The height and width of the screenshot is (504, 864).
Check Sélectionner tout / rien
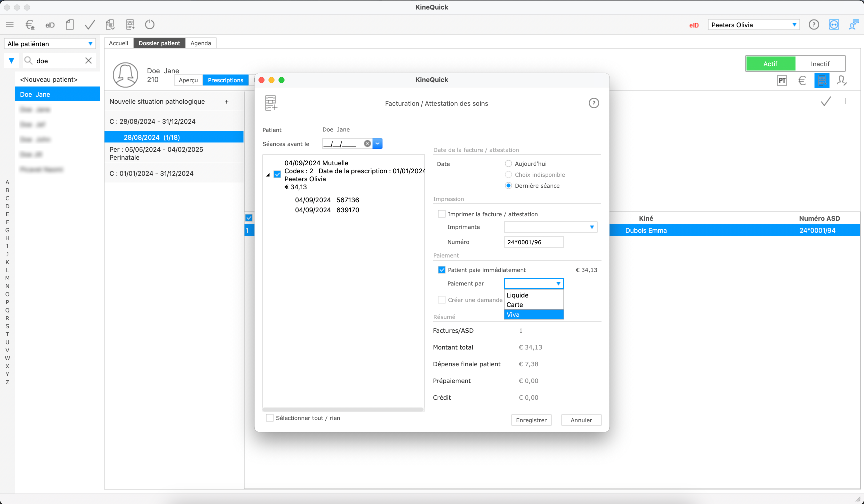pos(270,418)
